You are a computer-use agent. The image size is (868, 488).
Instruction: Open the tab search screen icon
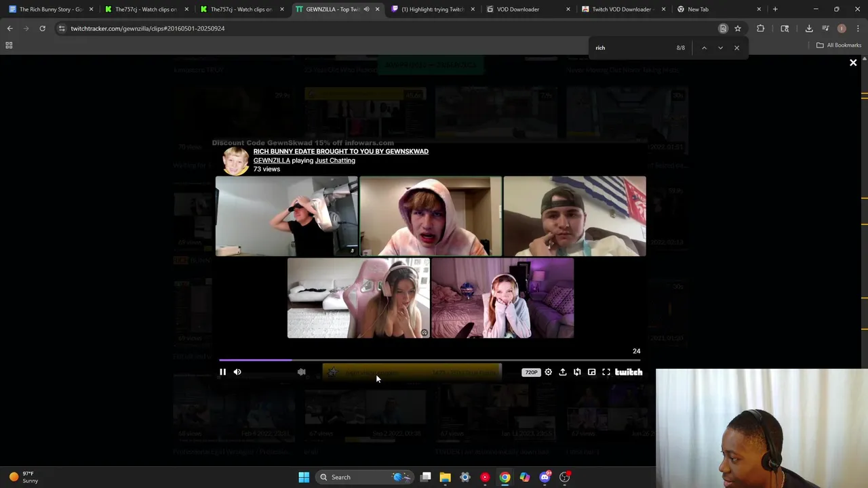(785, 28)
